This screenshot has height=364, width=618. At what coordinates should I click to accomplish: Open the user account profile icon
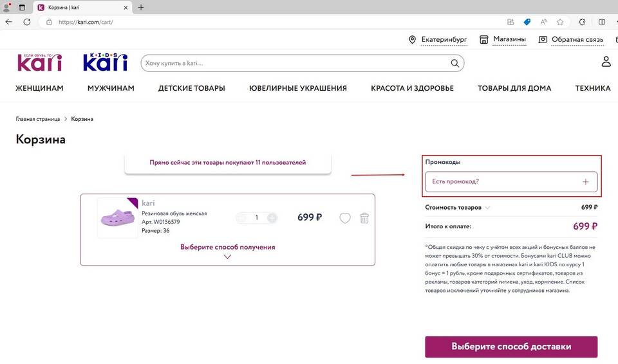(x=606, y=62)
